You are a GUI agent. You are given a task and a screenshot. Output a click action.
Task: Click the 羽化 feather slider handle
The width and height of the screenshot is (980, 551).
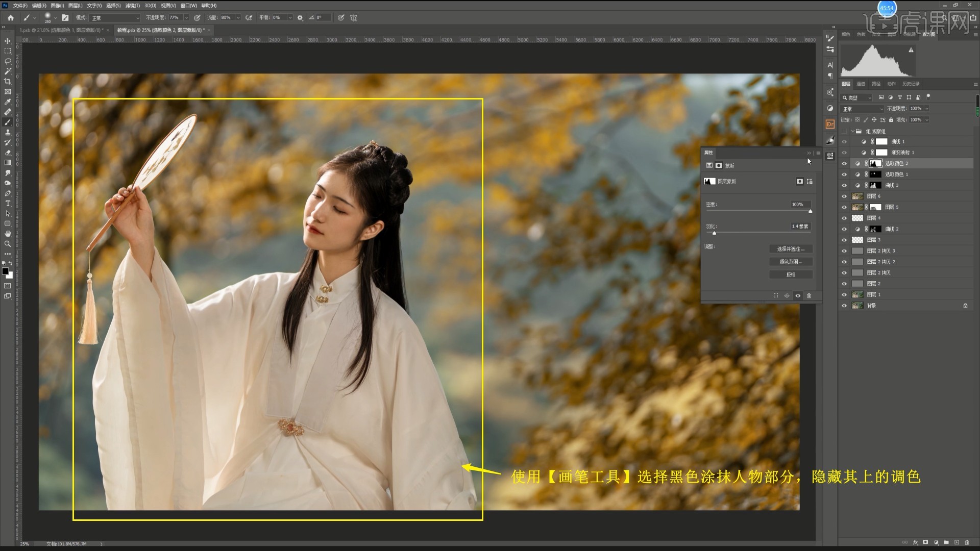[714, 233]
